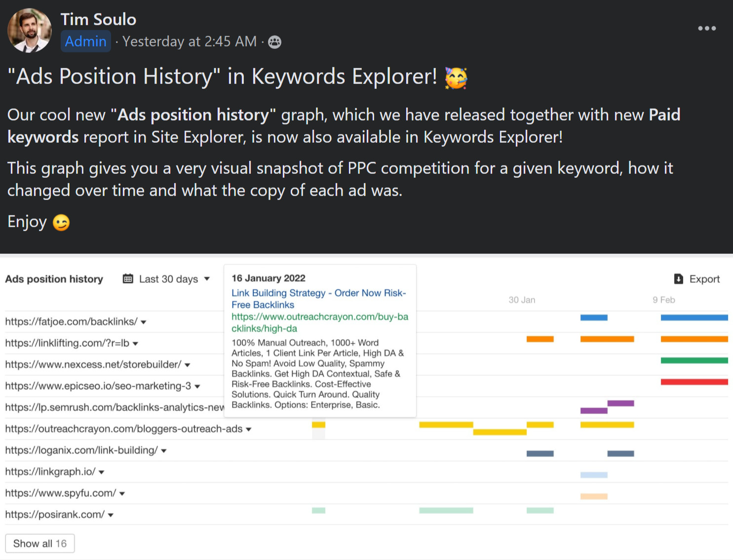Click the winking emoji after Enjoy
733x560 pixels.
coord(61,222)
